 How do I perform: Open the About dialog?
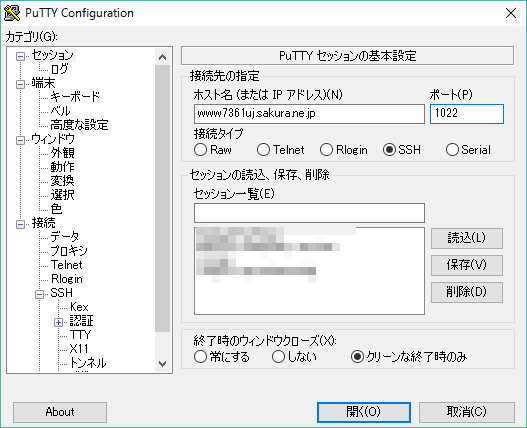point(60,412)
